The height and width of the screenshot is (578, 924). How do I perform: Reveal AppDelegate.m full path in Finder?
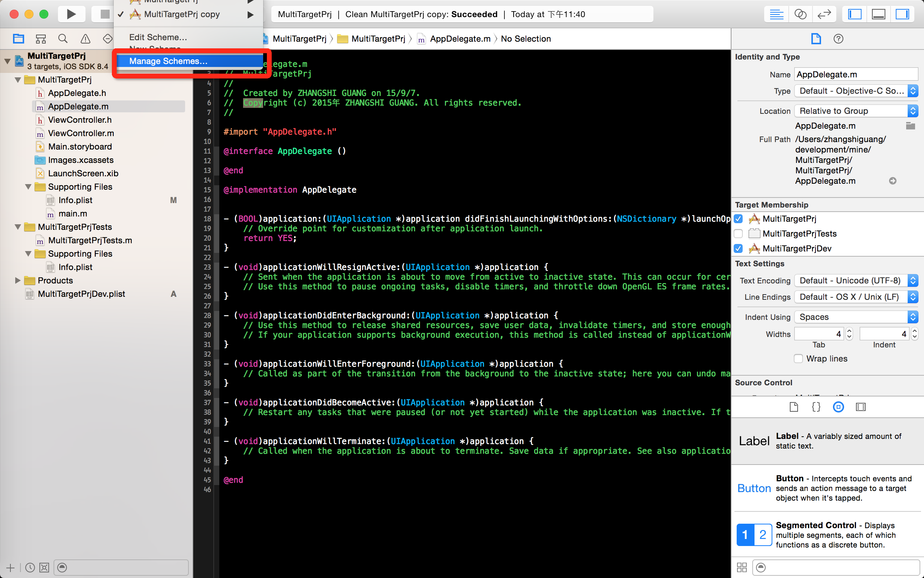pyautogui.click(x=893, y=181)
